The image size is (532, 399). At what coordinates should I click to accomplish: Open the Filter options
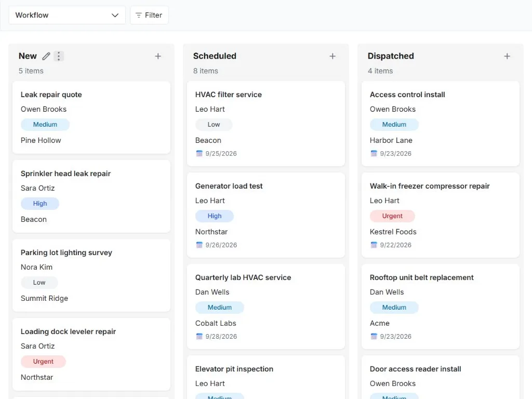coord(149,15)
